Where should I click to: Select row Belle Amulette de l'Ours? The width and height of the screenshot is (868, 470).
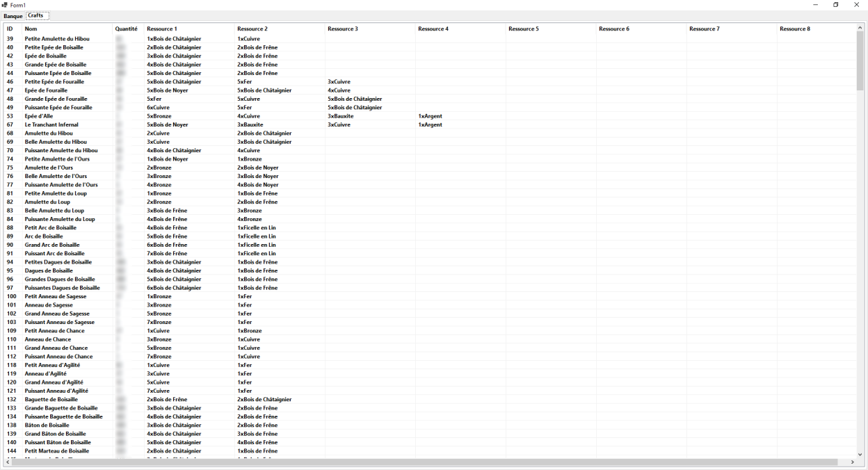(x=431, y=176)
